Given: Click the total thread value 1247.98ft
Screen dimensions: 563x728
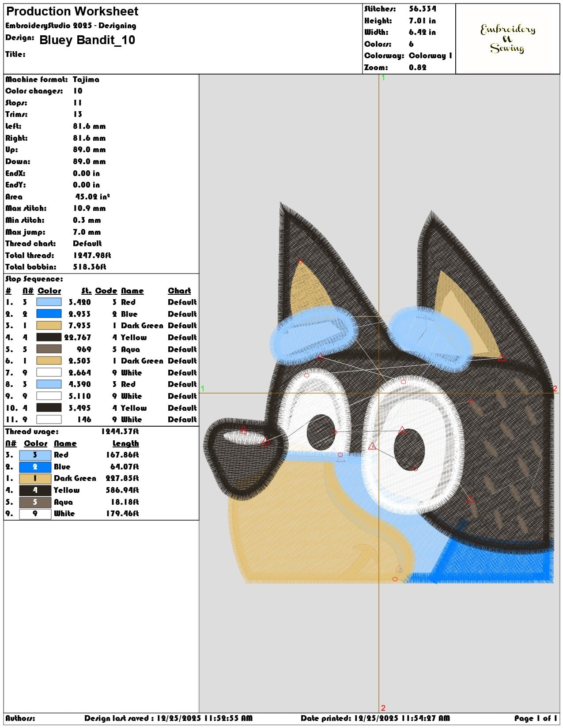Looking at the screenshot, I should pos(92,255).
